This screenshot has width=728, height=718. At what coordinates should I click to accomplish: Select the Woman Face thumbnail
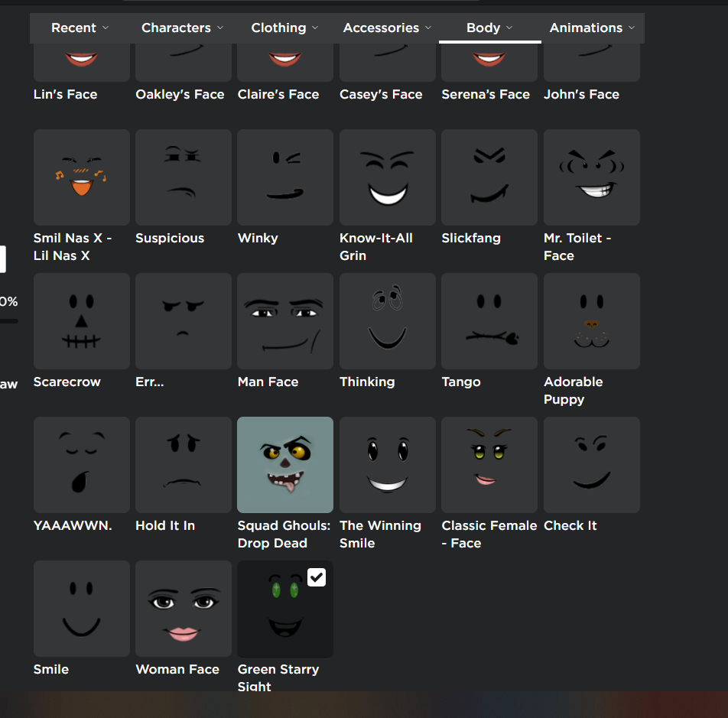click(x=184, y=609)
